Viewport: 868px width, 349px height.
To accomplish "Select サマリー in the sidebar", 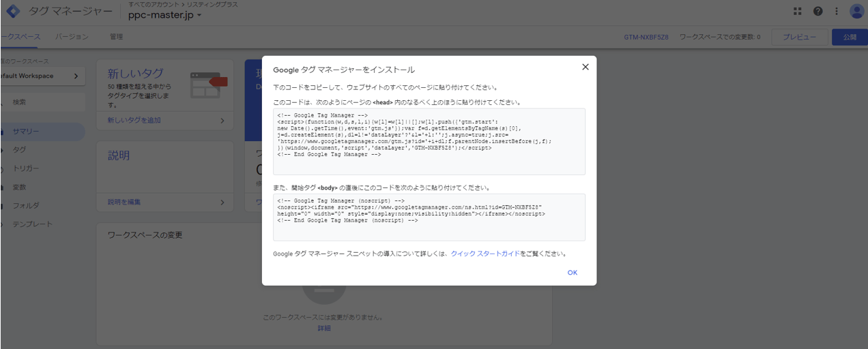I will [x=42, y=132].
